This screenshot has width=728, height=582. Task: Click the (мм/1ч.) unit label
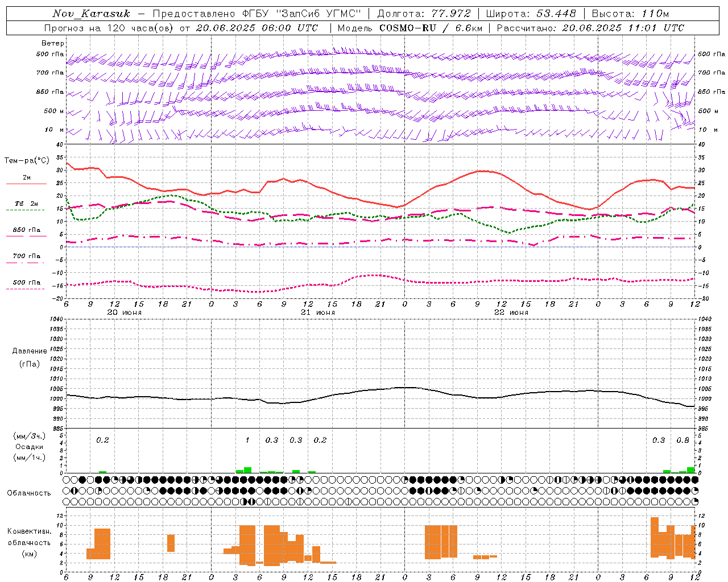point(30,458)
